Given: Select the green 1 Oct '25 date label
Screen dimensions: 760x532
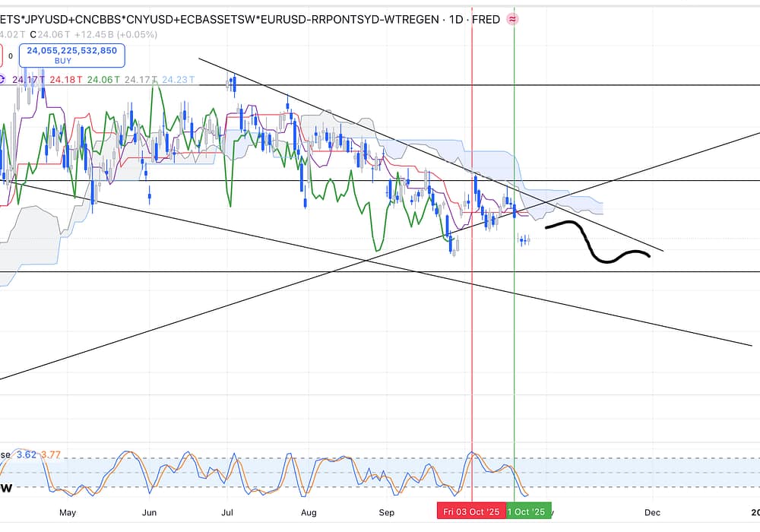Looking at the screenshot, I should (x=526, y=511).
